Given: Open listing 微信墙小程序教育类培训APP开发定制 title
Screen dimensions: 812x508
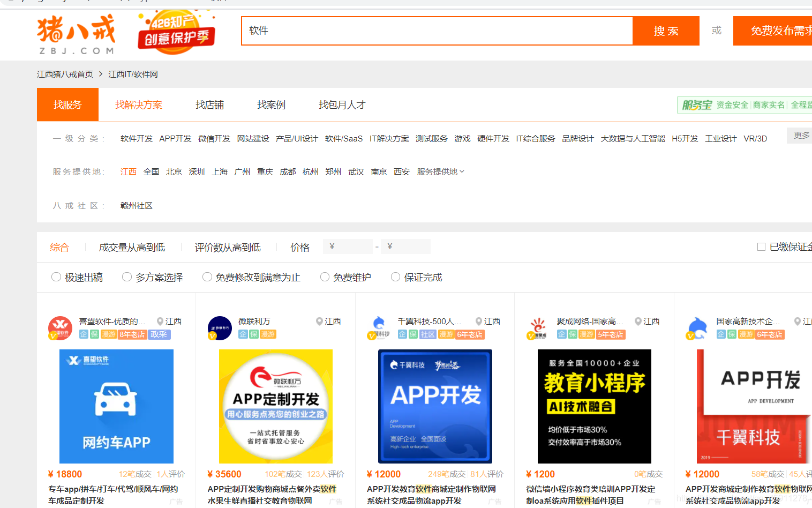Looking at the screenshot, I should (x=591, y=495).
